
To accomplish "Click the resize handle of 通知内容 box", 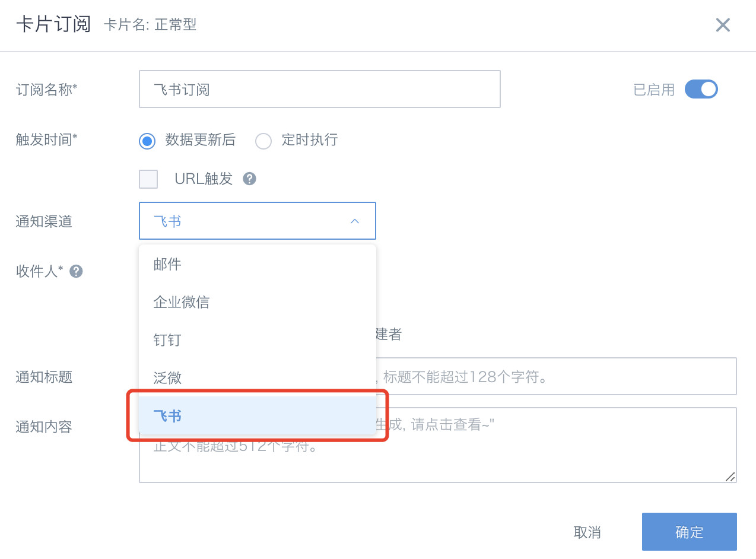I will click(x=730, y=477).
